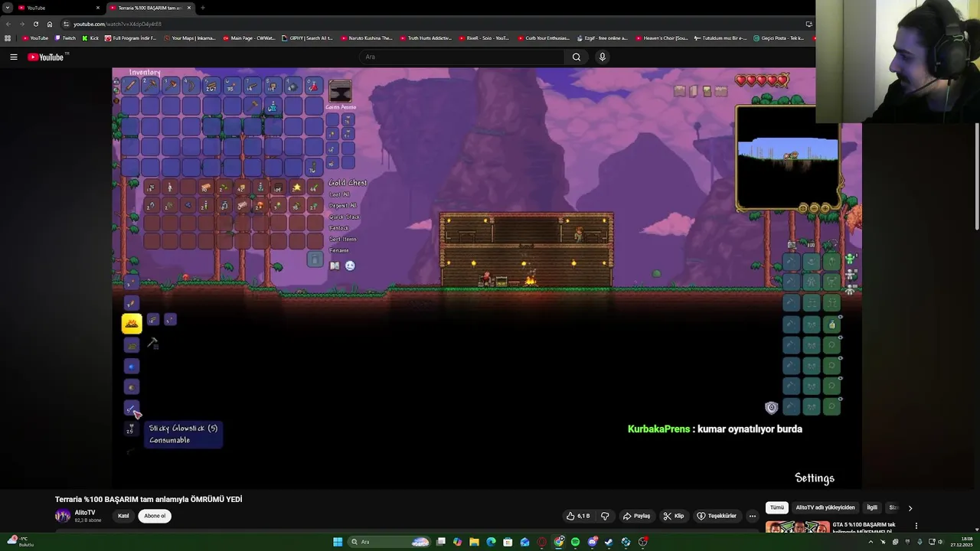Open File Explorer from the taskbar
Image resolution: width=980 pixels, height=551 pixels.
click(x=474, y=542)
